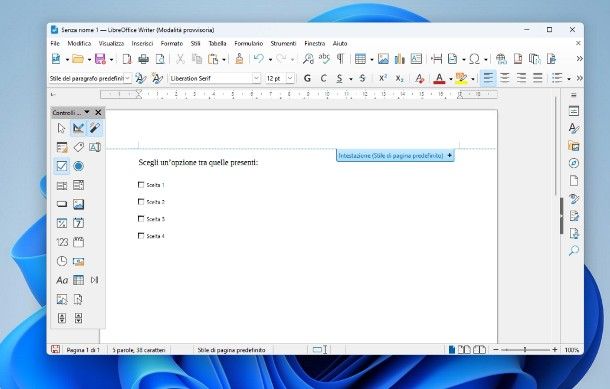The image size is (610, 389).
Task: Toggle formatting marks pilcrow icon
Action: pos(340,59)
